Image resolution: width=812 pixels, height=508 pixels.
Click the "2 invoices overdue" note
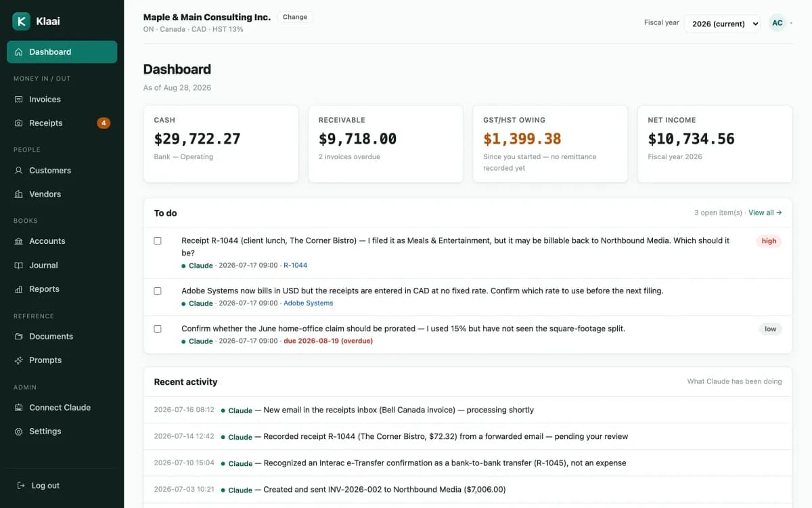click(349, 157)
